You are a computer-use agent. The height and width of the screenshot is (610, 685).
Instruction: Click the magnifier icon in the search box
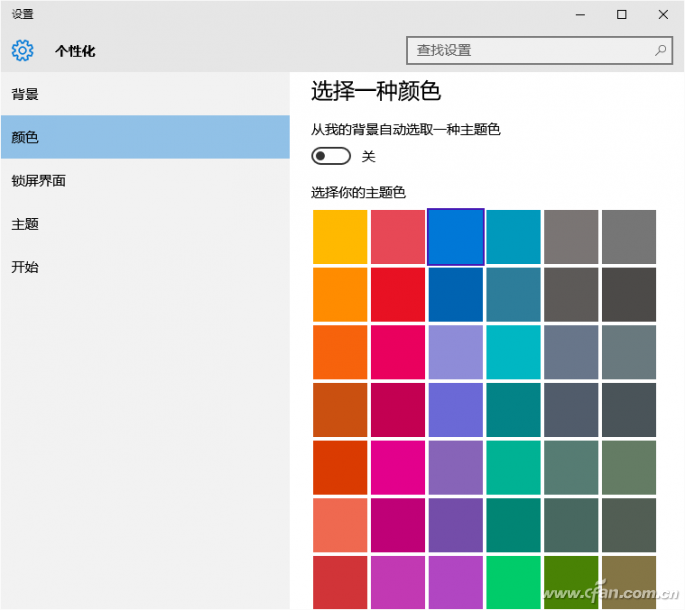pyautogui.click(x=661, y=50)
